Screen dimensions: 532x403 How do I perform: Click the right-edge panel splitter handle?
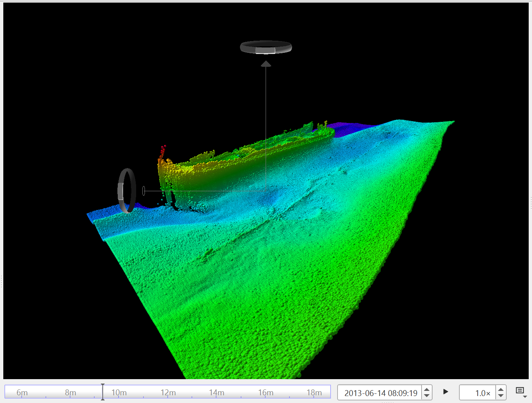coord(530,203)
